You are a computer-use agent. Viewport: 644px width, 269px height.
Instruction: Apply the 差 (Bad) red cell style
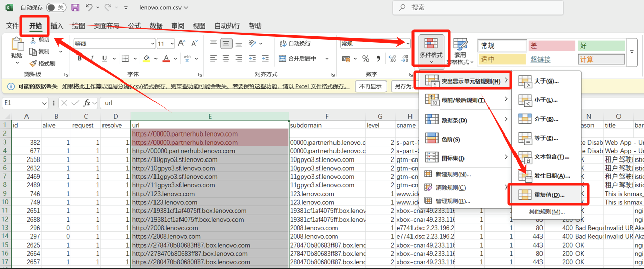(552, 46)
